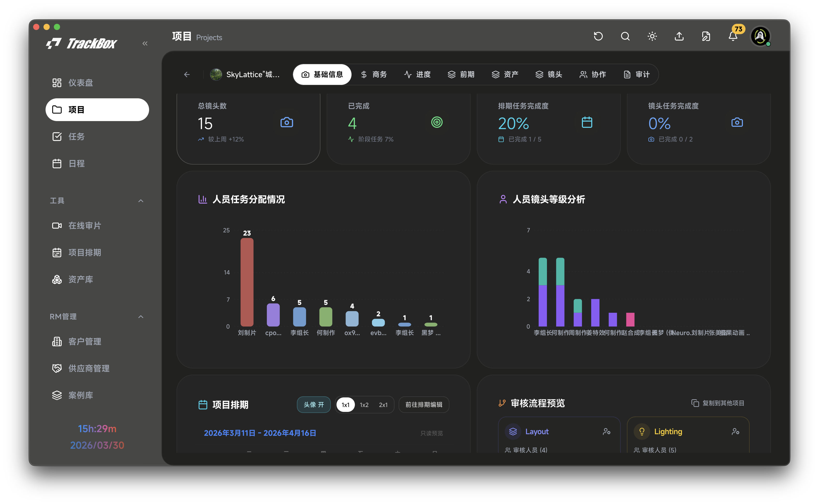Open 供应商管理 in the sidebar

pos(97,368)
